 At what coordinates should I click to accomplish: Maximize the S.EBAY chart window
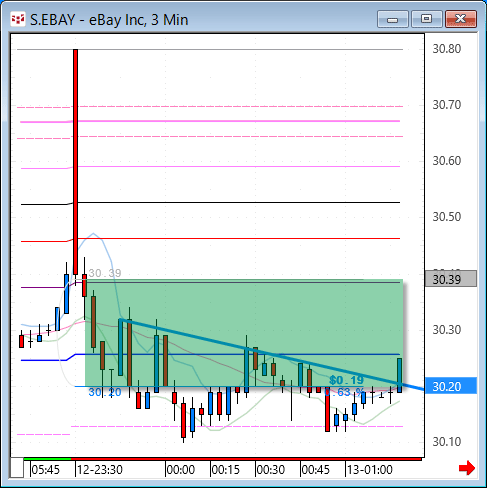point(426,19)
